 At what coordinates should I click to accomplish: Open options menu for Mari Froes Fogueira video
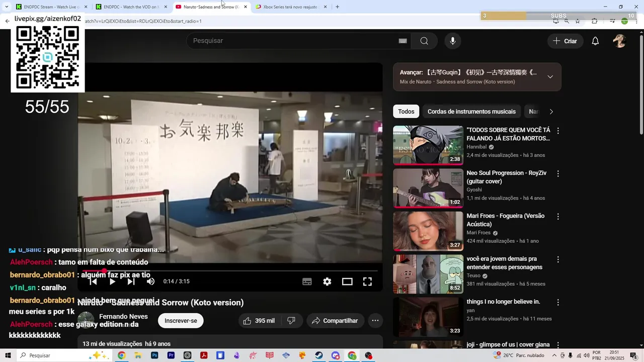tap(557, 217)
